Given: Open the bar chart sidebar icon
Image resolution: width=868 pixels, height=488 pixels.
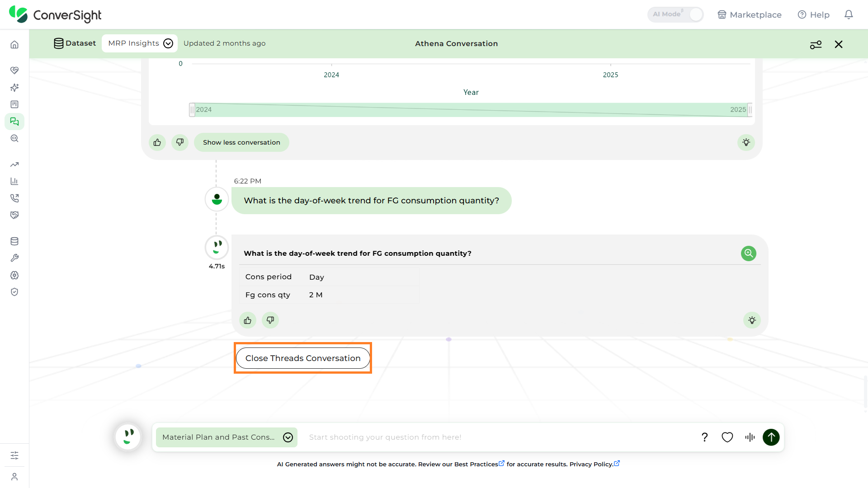Looking at the screenshot, I should click(x=14, y=181).
